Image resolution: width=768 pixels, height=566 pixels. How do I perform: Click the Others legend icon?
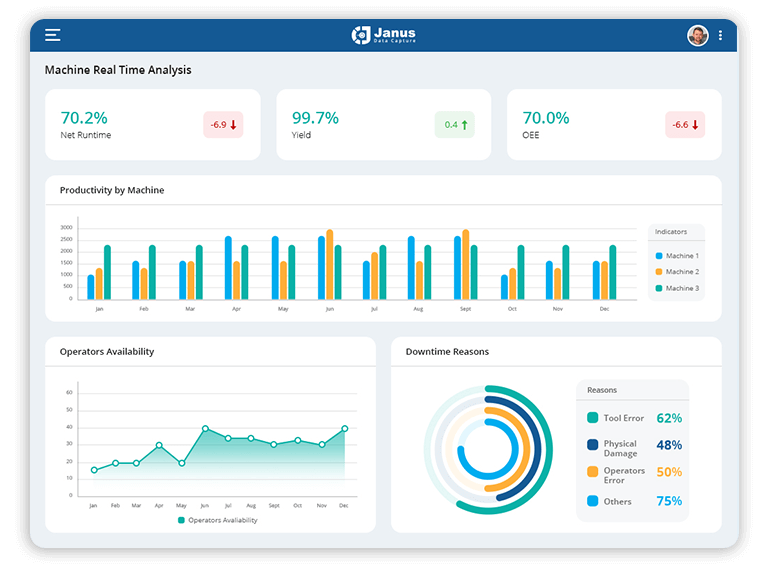593,501
